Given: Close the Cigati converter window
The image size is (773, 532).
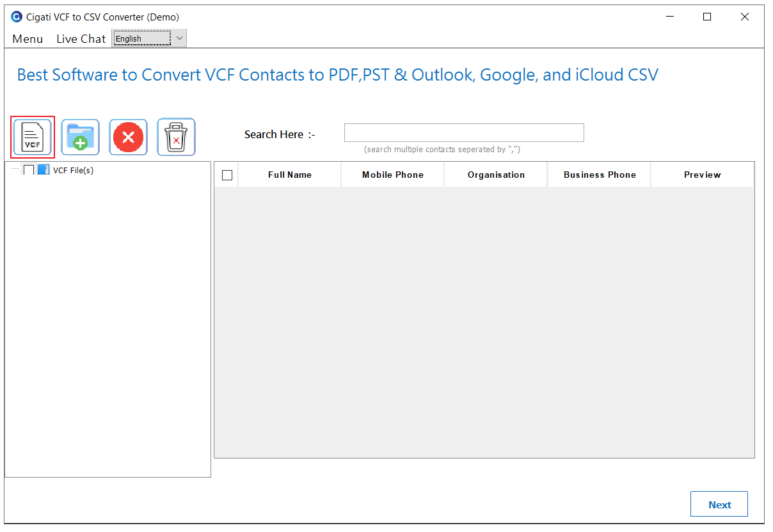Looking at the screenshot, I should point(745,17).
